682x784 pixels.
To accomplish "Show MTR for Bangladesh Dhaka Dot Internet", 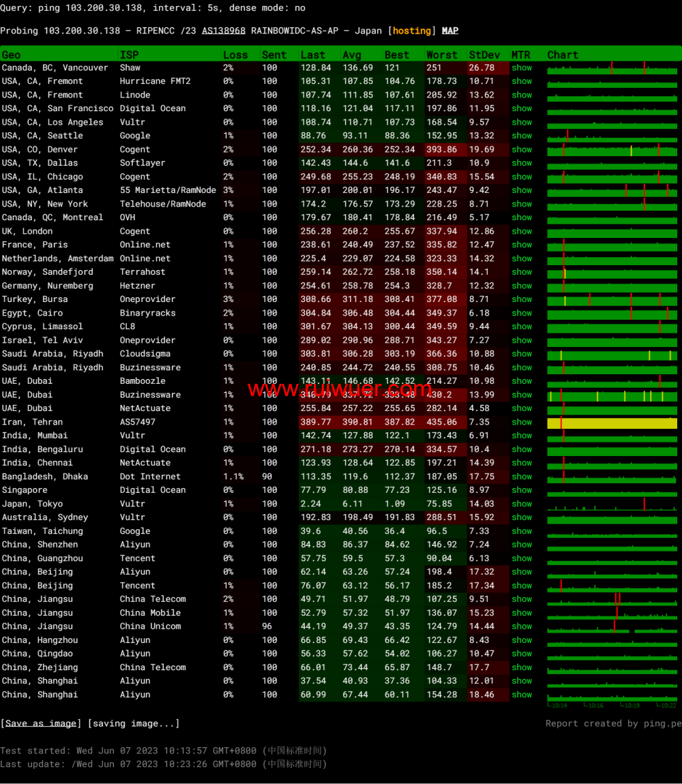I will (522, 477).
